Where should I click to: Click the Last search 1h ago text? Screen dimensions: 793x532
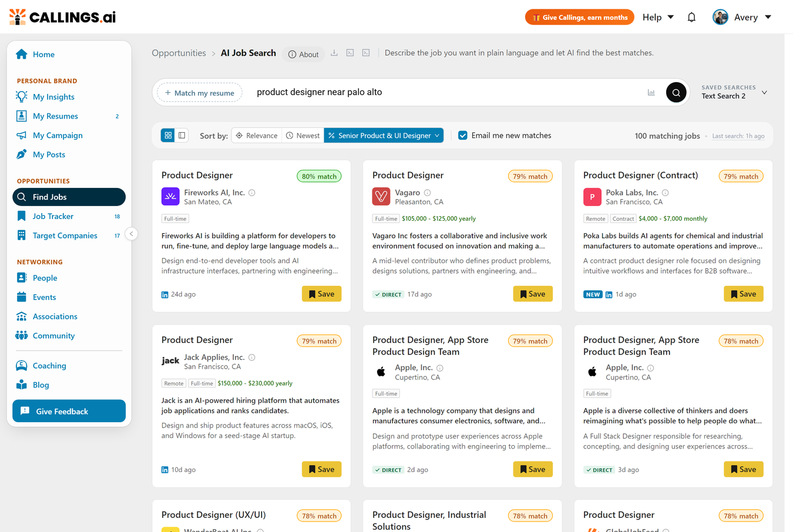(738, 136)
